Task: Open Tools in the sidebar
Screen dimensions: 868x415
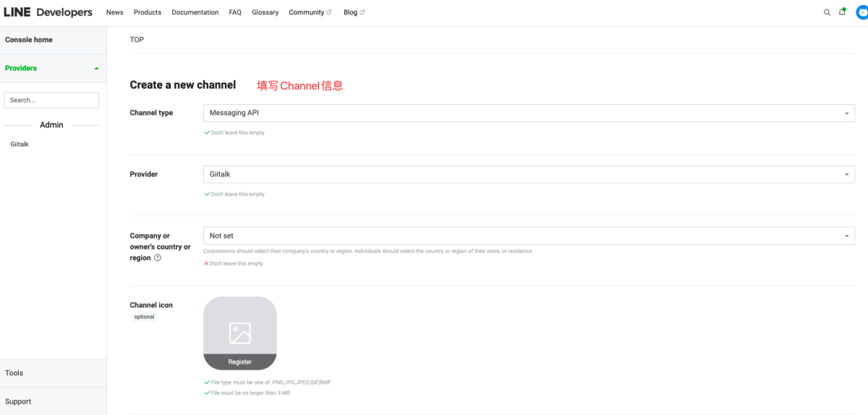Action: coord(14,373)
